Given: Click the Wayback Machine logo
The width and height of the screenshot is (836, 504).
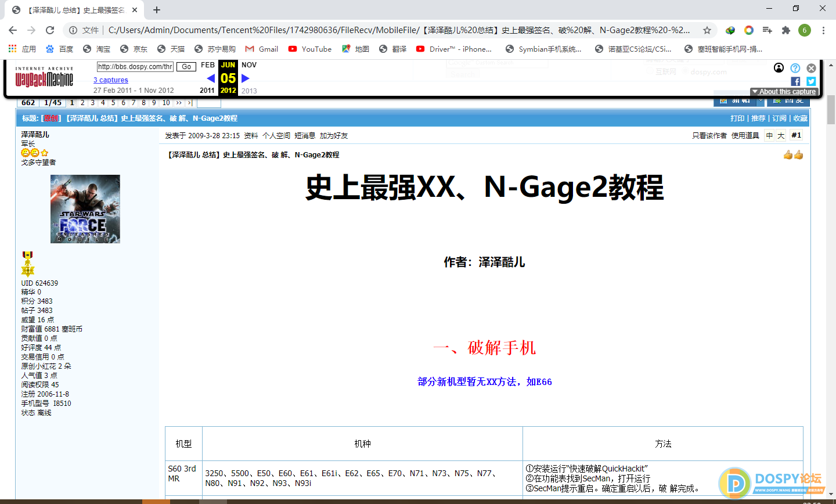Looking at the screenshot, I should pos(44,77).
